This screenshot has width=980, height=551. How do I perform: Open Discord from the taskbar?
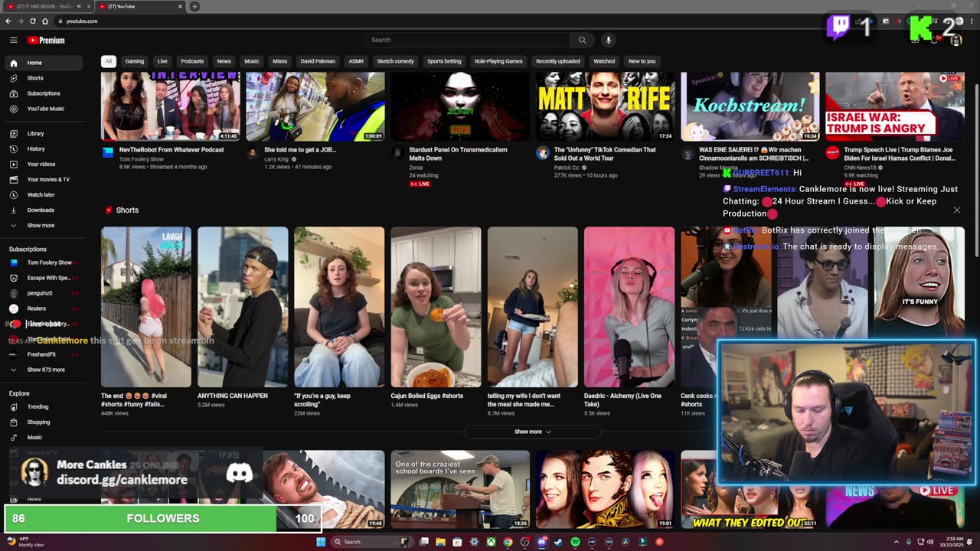click(541, 542)
